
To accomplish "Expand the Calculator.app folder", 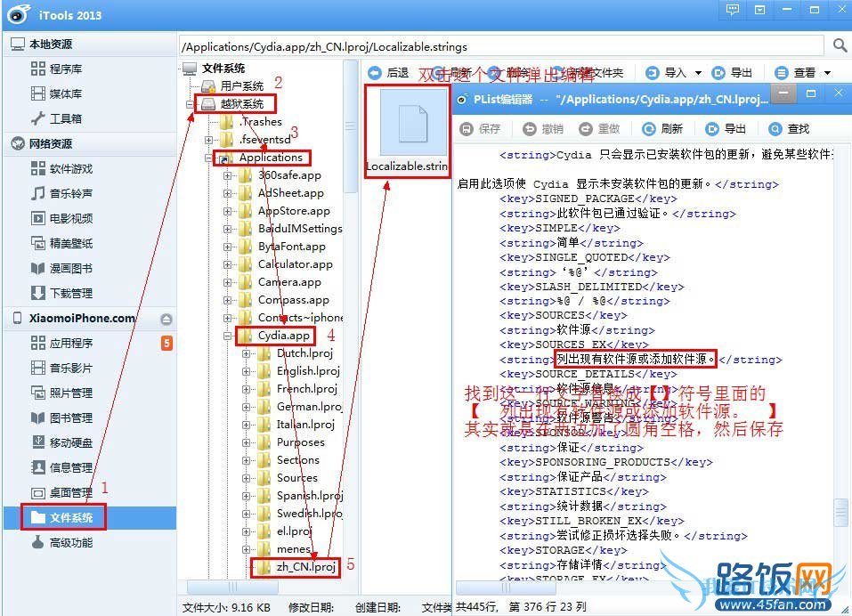I will click(227, 264).
